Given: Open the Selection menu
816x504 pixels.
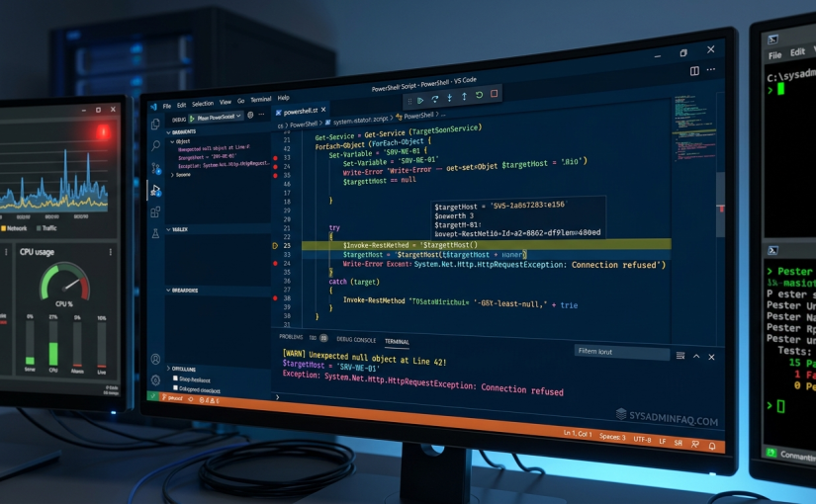Looking at the screenshot, I should [203, 104].
